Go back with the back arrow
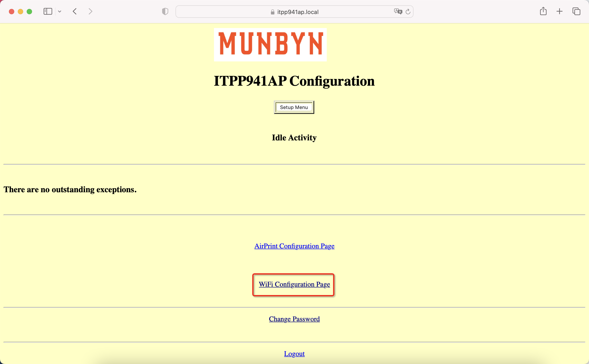 (75, 11)
